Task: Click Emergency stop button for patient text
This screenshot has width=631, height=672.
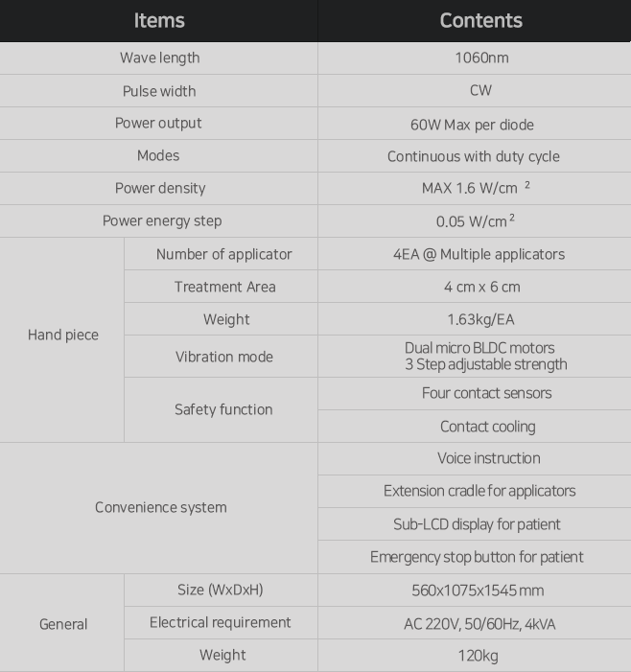Action: (477, 557)
